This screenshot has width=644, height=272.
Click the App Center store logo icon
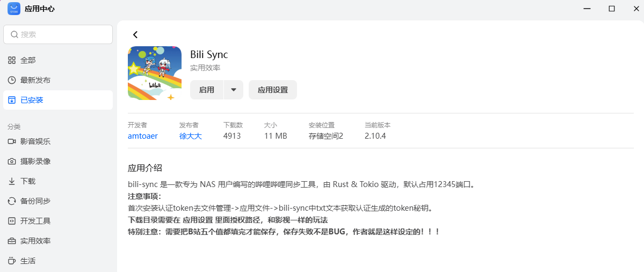pyautogui.click(x=14, y=9)
